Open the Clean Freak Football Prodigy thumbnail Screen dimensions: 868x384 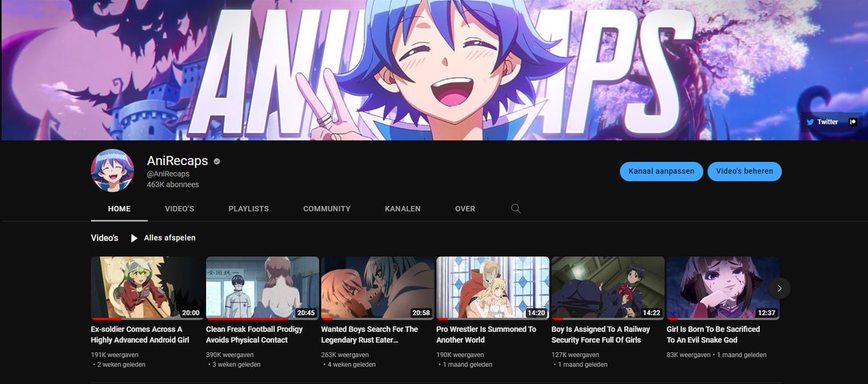(263, 288)
